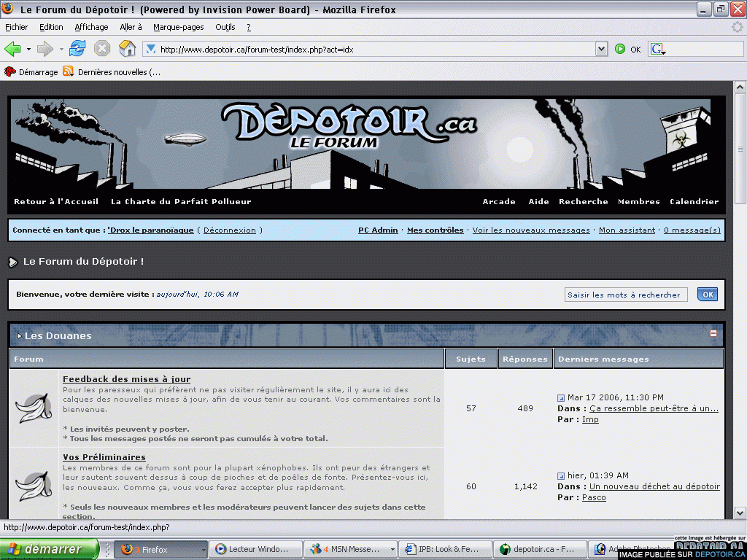Open the Fichier menu
This screenshot has width=747, height=560.
[x=16, y=27]
